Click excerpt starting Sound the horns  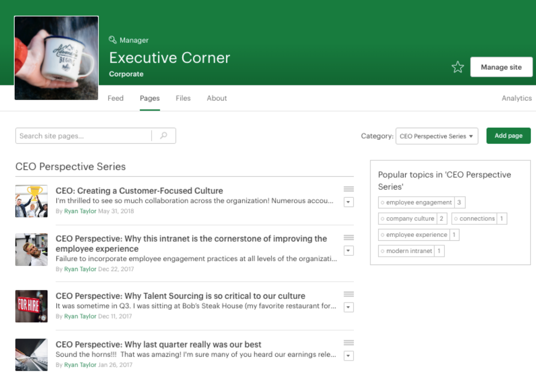pos(196,354)
